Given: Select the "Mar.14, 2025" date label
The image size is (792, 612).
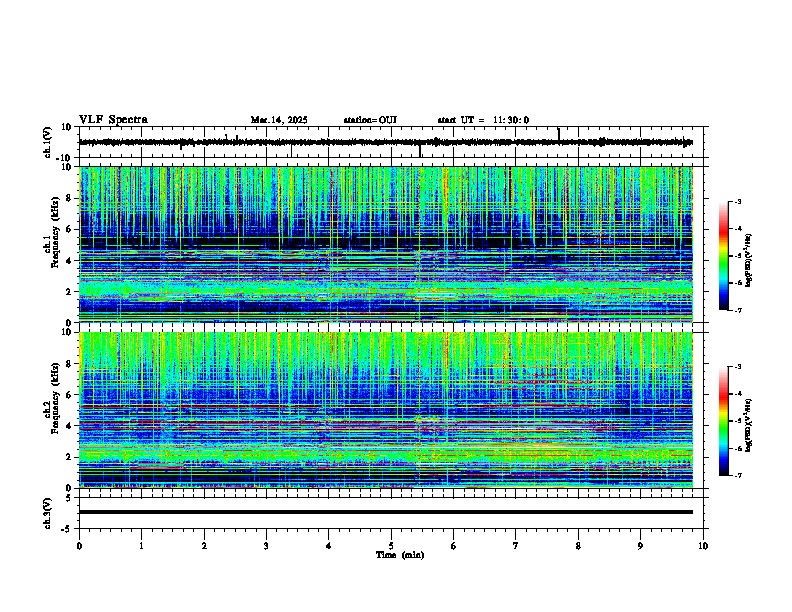Looking at the screenshot, I should click(x=279, y=120).
